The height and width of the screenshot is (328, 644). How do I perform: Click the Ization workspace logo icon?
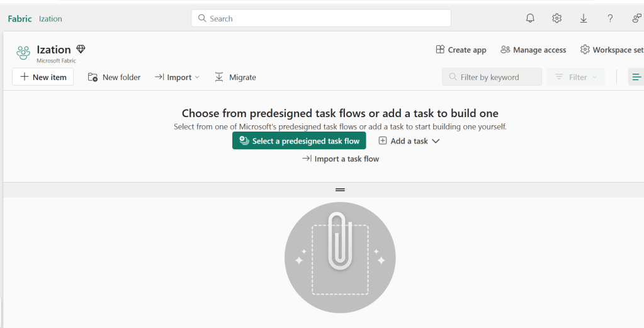click(23, 53)
